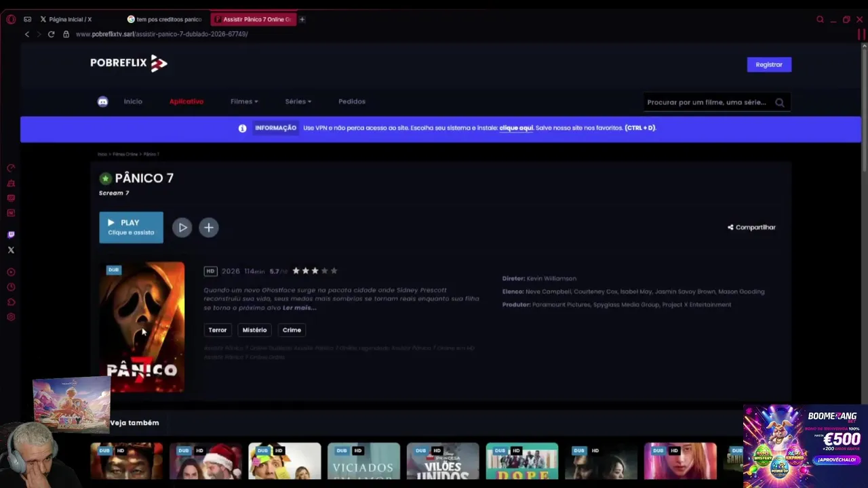Show site security info via padlock icon
Screen dimensions: 868x488
pos(66,34)
